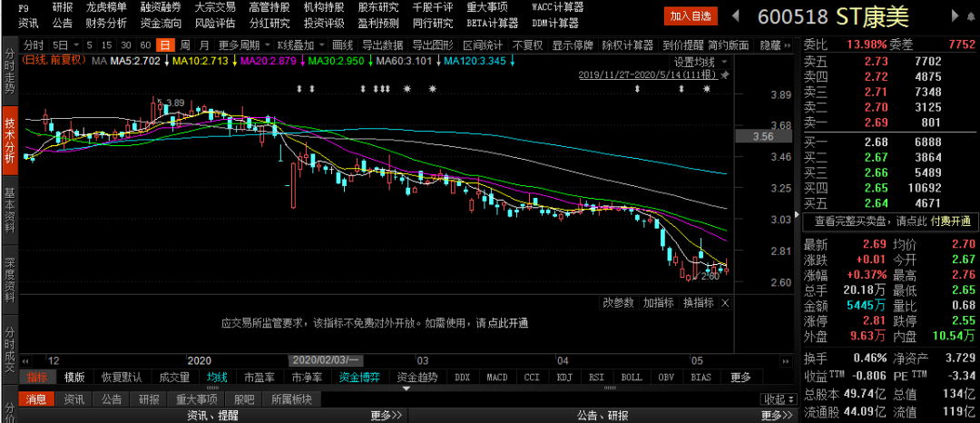The height and width of the screenshot is (423, 980).
Task: Toggle 显示停牌 suspension display
Action: coord(574,45)
